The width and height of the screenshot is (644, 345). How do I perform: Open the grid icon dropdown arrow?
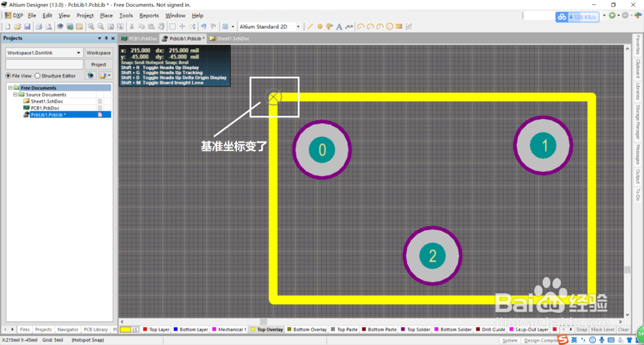[x=233, y=26]
